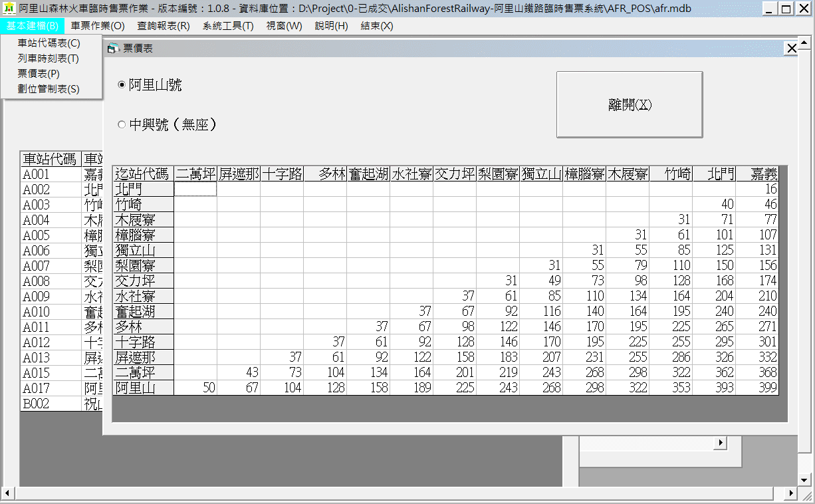Choose 列車時刻表(T) from the dropdown menu
The width and height of the screenshot is (815, 504).
52,59
